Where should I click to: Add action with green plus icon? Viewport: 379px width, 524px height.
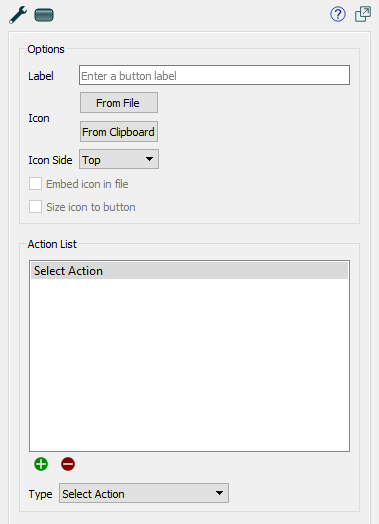coord(41,464)
